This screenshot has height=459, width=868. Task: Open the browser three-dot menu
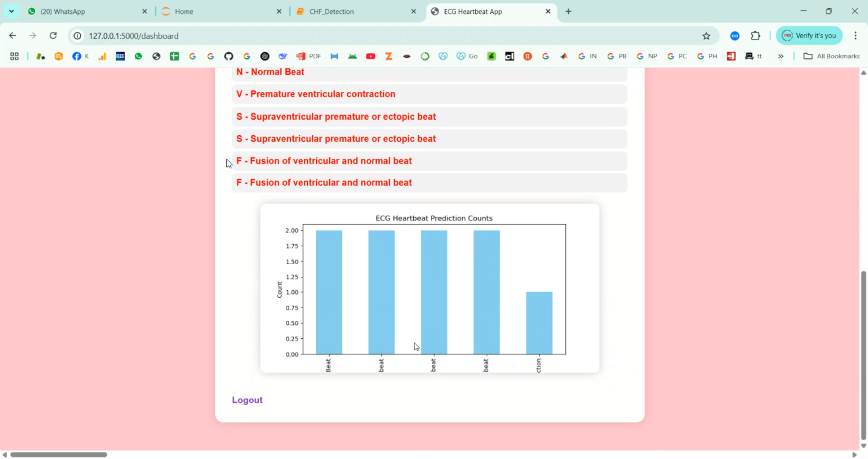pos(856,35)
